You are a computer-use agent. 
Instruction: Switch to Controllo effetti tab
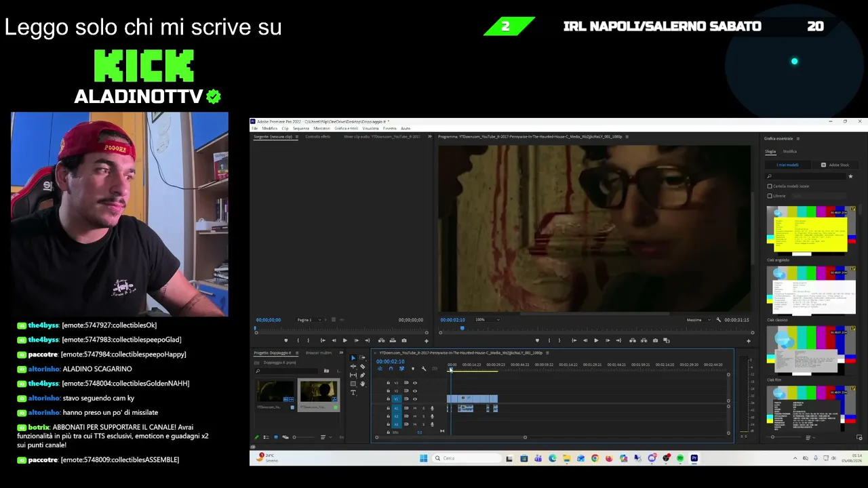coord(318,137)
